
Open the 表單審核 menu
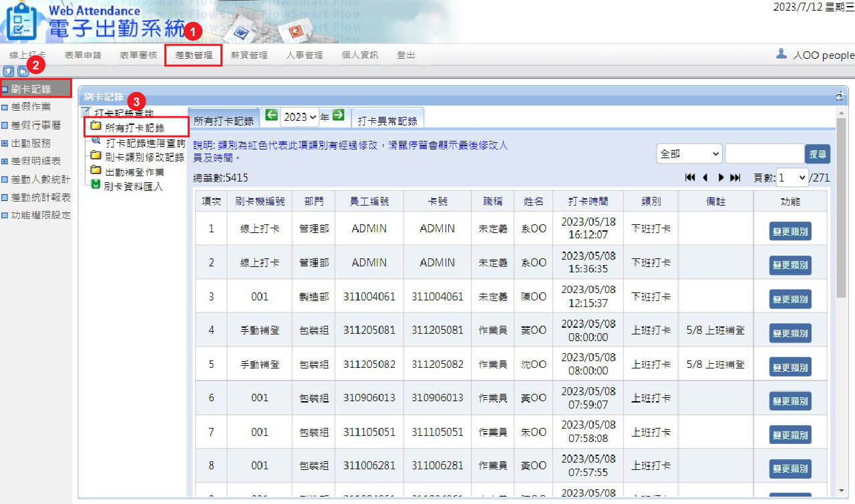pos(138,55)
